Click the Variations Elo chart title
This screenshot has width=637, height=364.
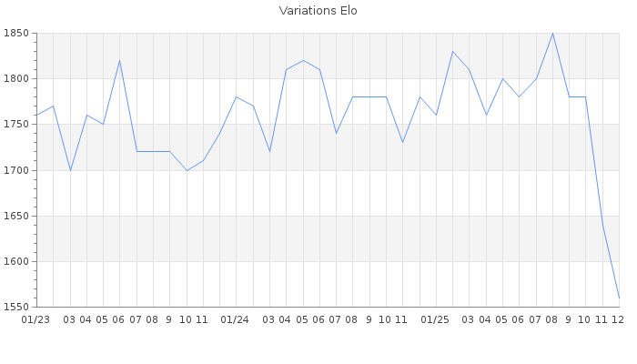point(318,11)
